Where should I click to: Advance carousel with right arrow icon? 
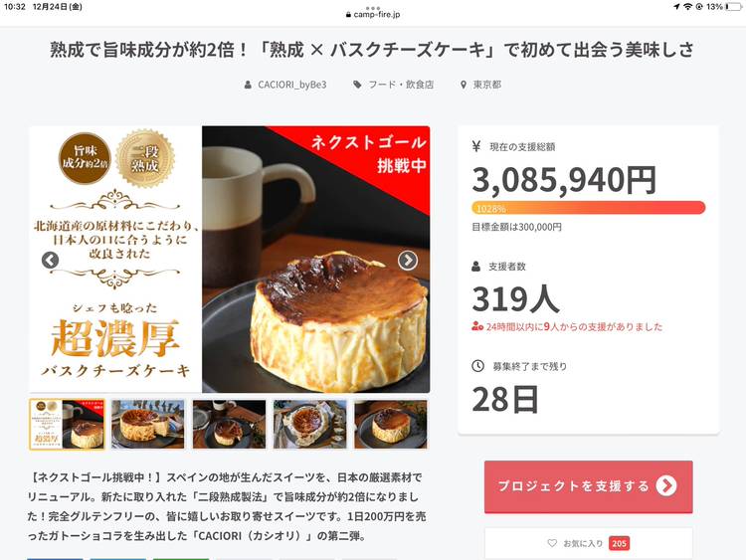pyautogui.click(x=407, y=260)
